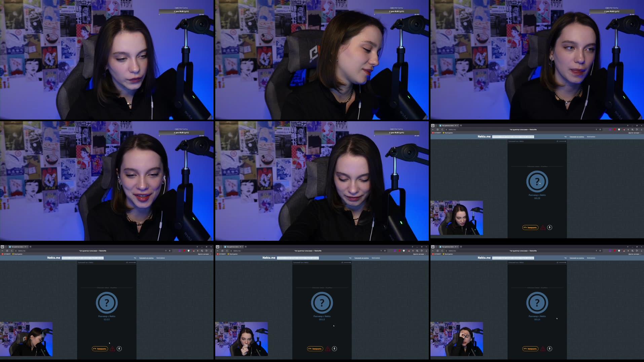Click the question-mark avatar above the 02:55 timer

click(x=107, y=303)
